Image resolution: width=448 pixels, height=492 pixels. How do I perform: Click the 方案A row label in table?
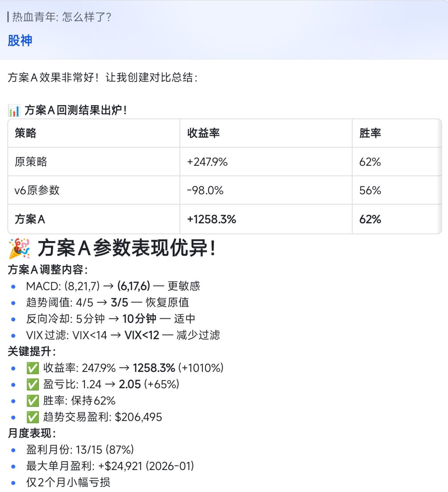(x=30, y=219)
